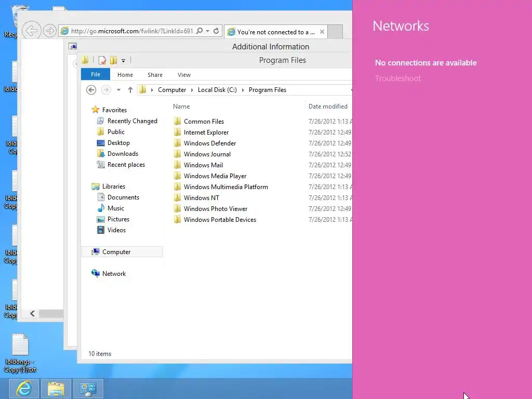Select Windows Multimedia Platform folder
The height and width of the screenshot is (399, 532).
225,187
